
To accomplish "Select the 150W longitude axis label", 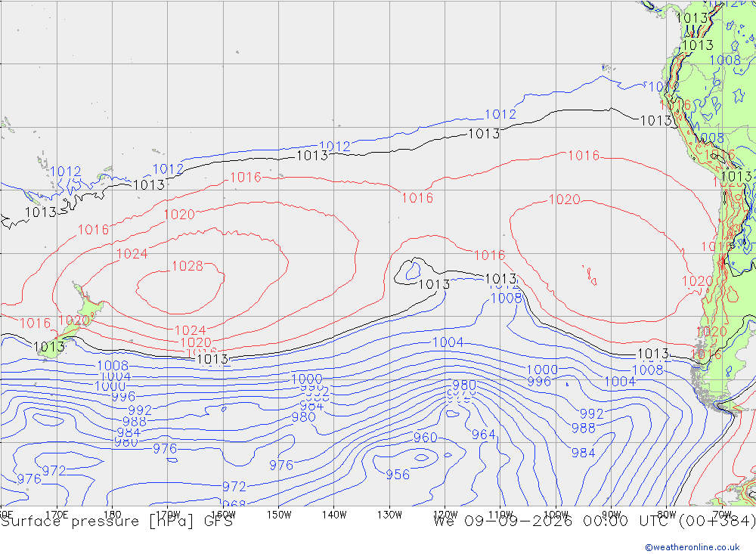I will point(279,515).
